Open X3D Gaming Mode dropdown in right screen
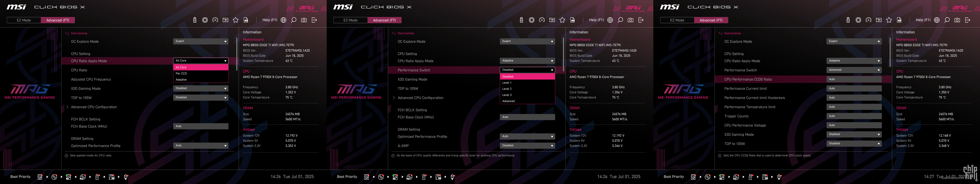 coord(854,134)
